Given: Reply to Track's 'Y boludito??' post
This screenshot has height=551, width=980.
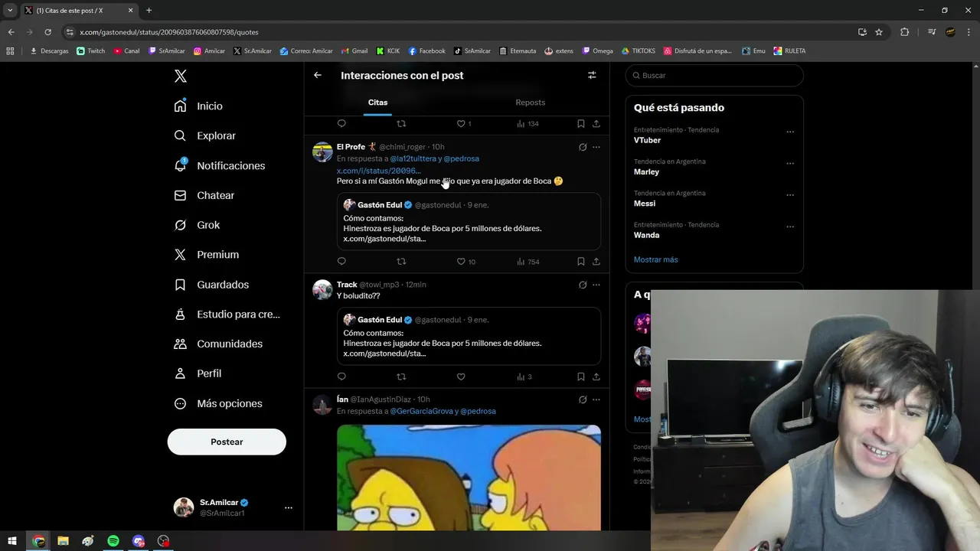Looking at the screenshot, I should (341, 377).
